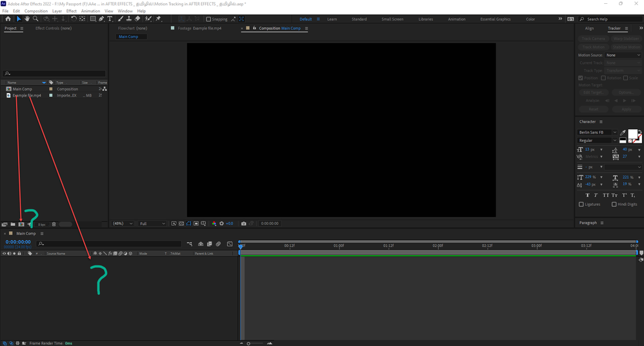
Task: Click the new composition icon in Project panel
Action: 21,225
